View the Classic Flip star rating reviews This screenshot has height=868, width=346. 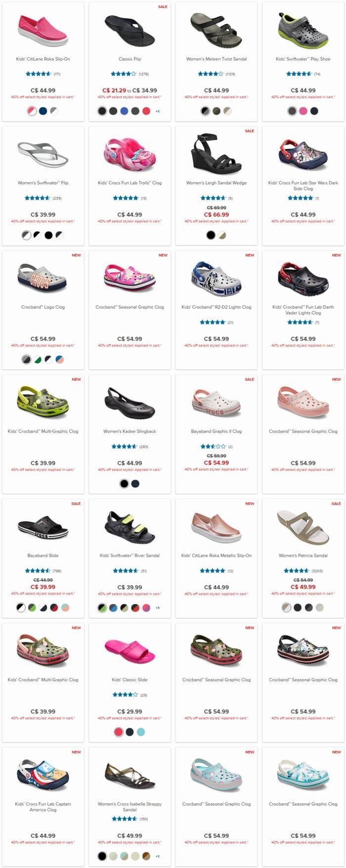(x=130, y=74)
